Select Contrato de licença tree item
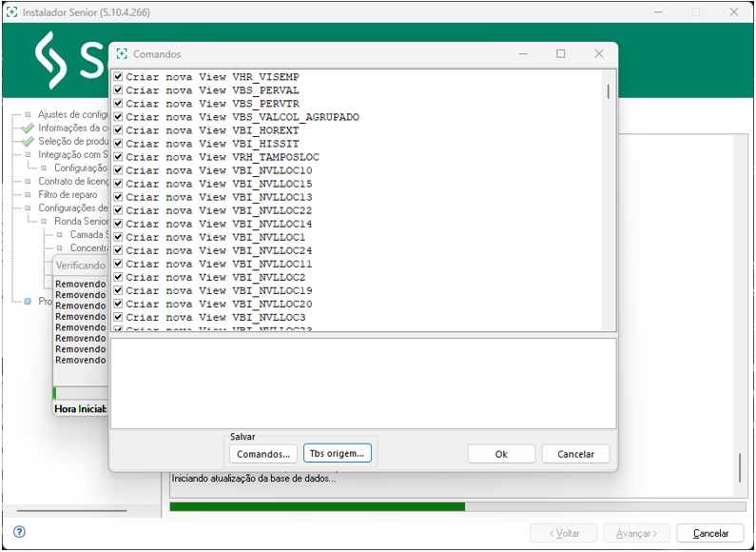 [x=73, y=181]
